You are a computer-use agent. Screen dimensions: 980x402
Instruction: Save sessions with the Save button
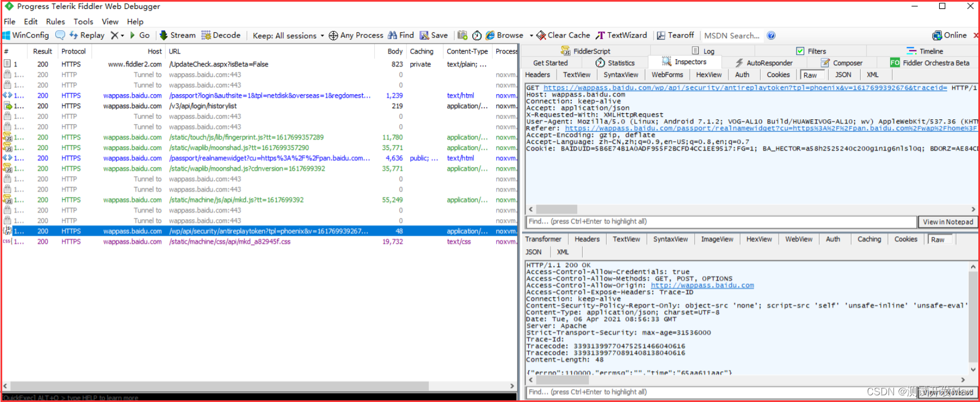click(434, 35)
